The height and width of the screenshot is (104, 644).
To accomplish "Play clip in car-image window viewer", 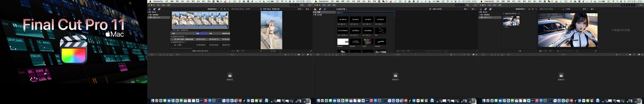I will coord(558,51).
